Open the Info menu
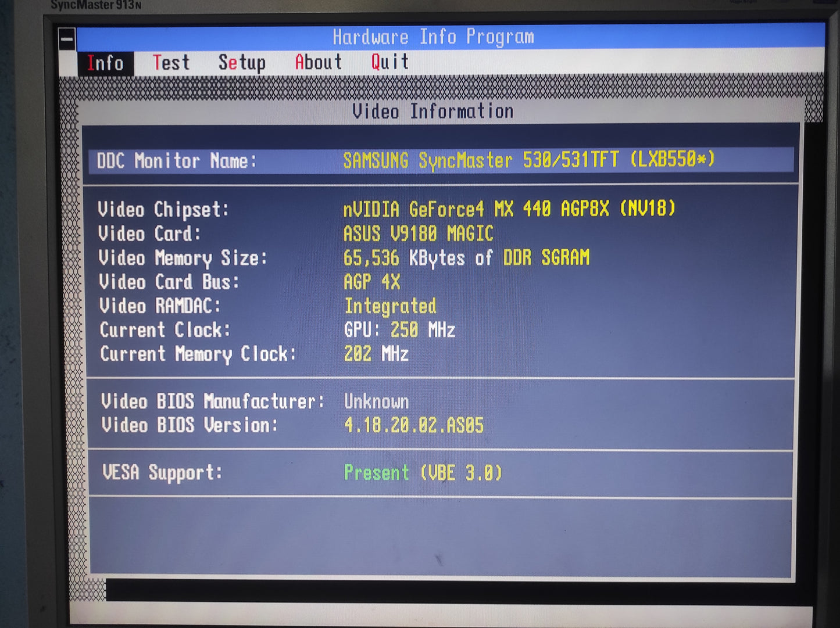 pos(105,63)
